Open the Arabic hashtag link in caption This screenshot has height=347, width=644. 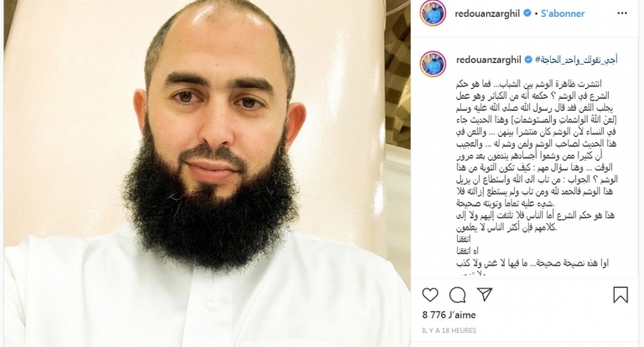(576, 60)
